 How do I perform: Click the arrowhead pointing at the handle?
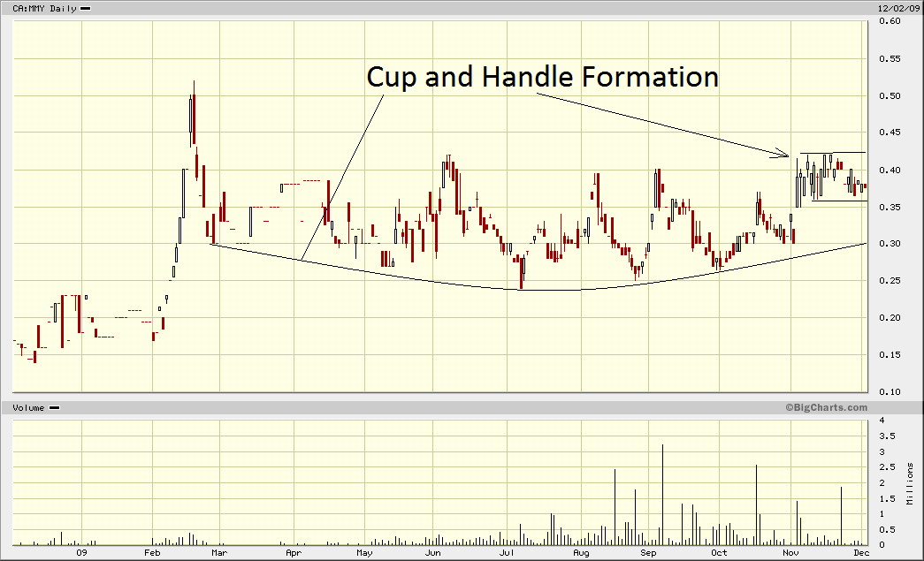pos(783,155)
